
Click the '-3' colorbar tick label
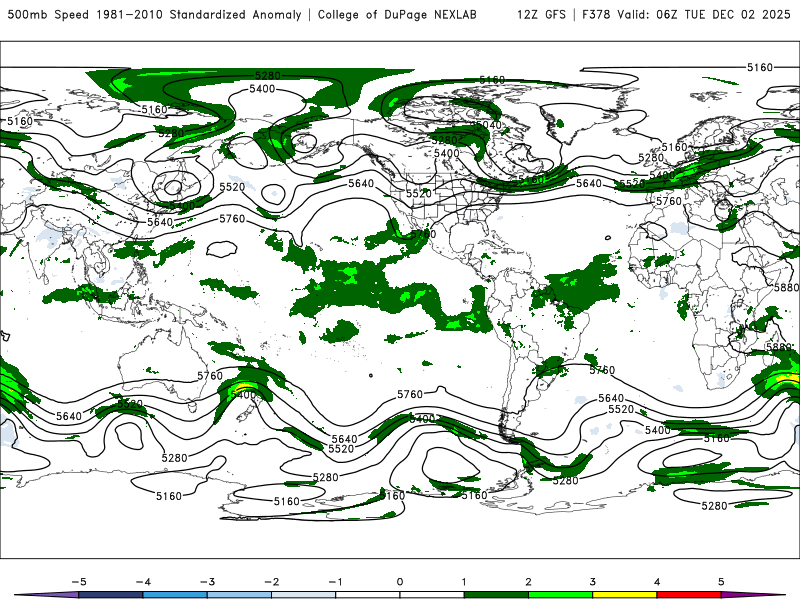tap(207, 582)
